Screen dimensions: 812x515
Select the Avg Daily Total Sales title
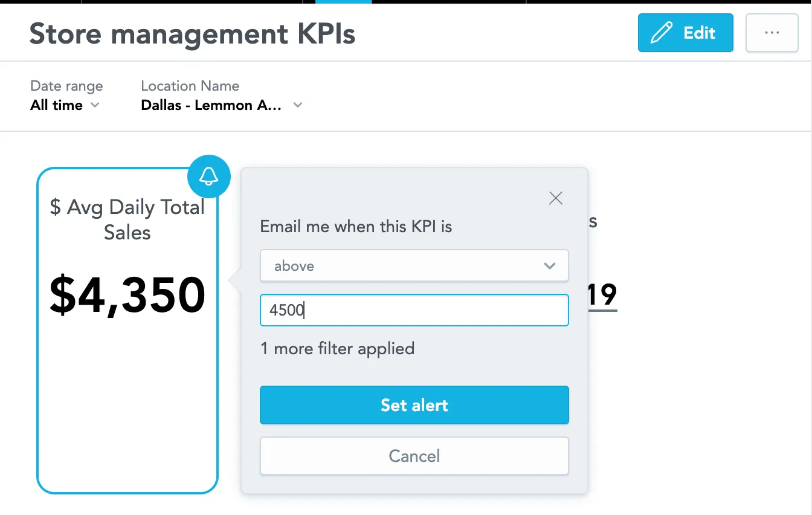[127, 219]
